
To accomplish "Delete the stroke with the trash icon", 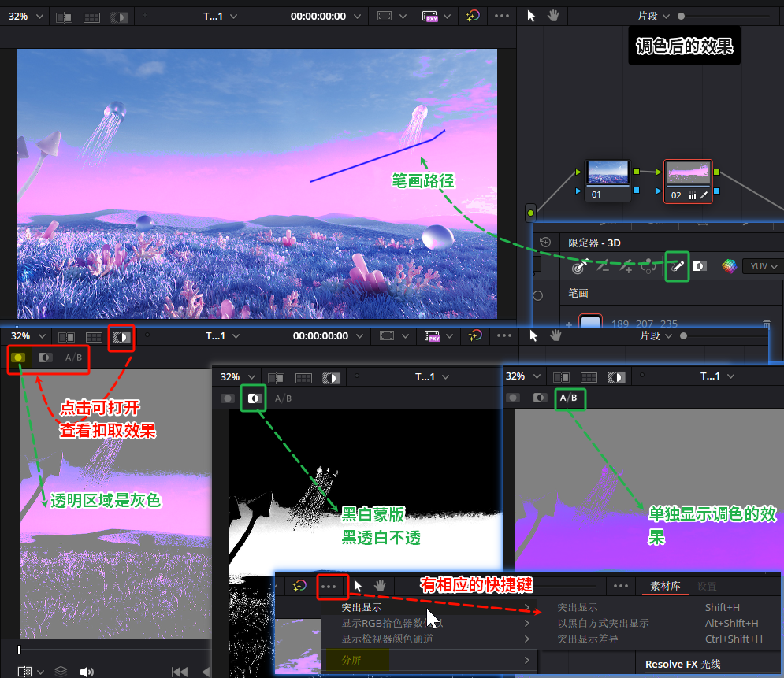I will click(767, 324).
